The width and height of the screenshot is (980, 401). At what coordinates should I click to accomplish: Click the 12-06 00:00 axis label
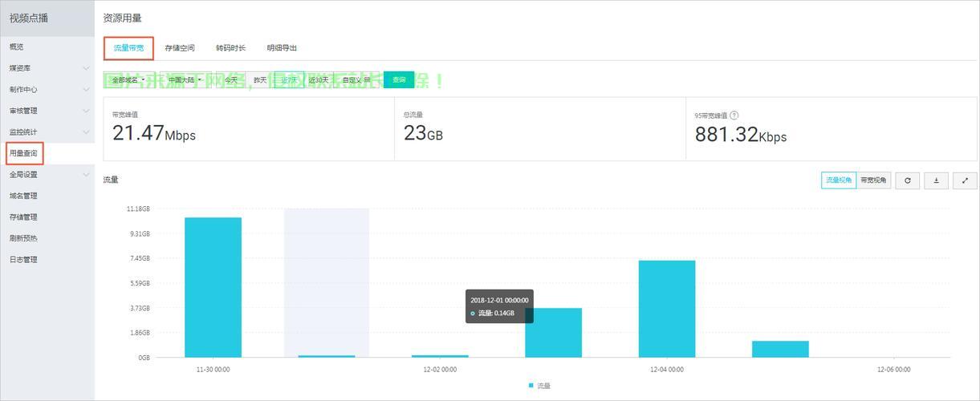893,370
